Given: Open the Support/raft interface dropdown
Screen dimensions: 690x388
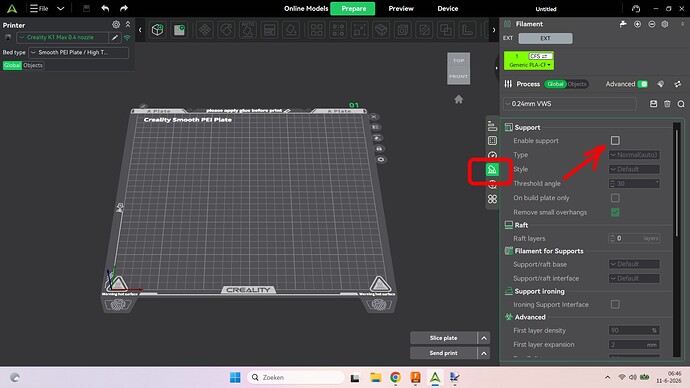Looking at the screenshot, I should (634, 278).
